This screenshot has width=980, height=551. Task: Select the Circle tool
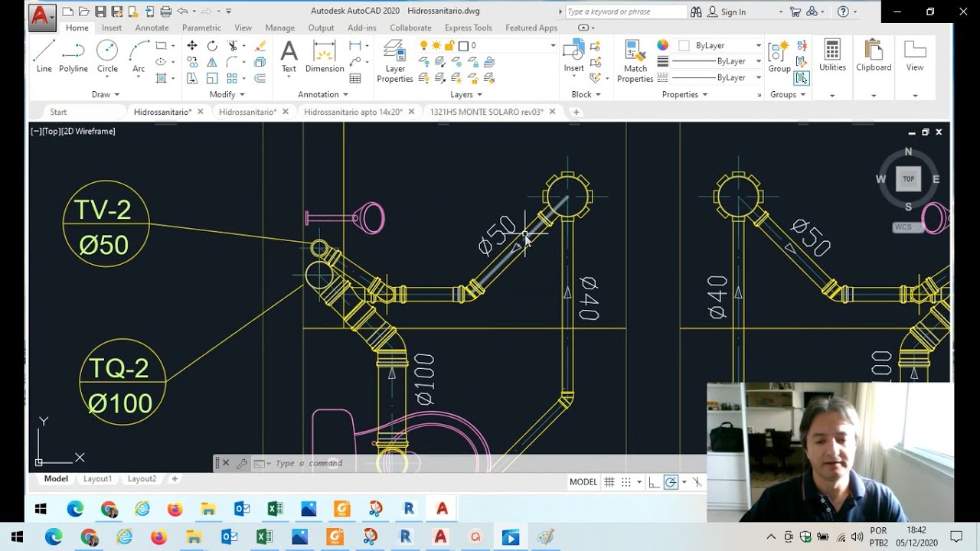point(107,57)
